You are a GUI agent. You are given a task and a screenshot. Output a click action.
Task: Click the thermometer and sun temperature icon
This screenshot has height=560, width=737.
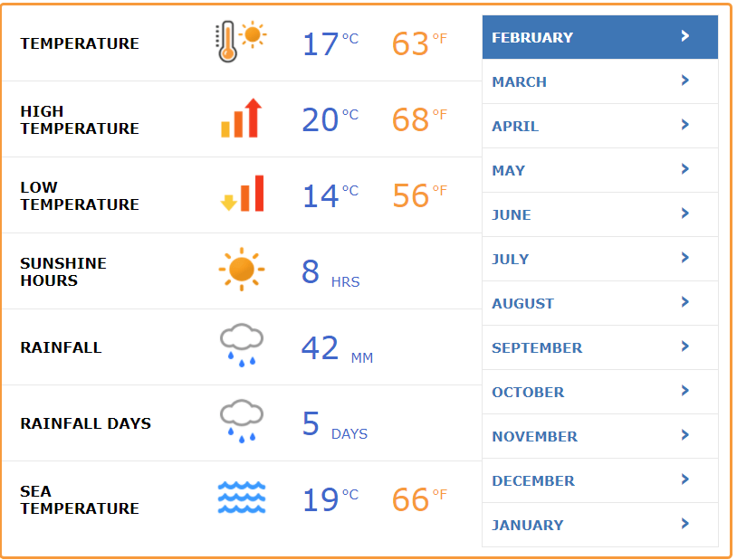[x=241, y=42]
